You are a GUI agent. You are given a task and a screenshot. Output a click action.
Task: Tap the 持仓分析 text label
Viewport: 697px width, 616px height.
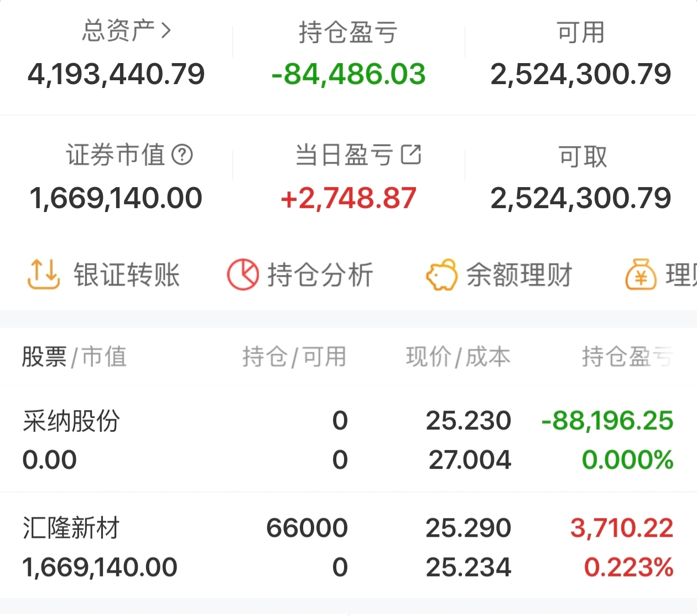(321, 275)
